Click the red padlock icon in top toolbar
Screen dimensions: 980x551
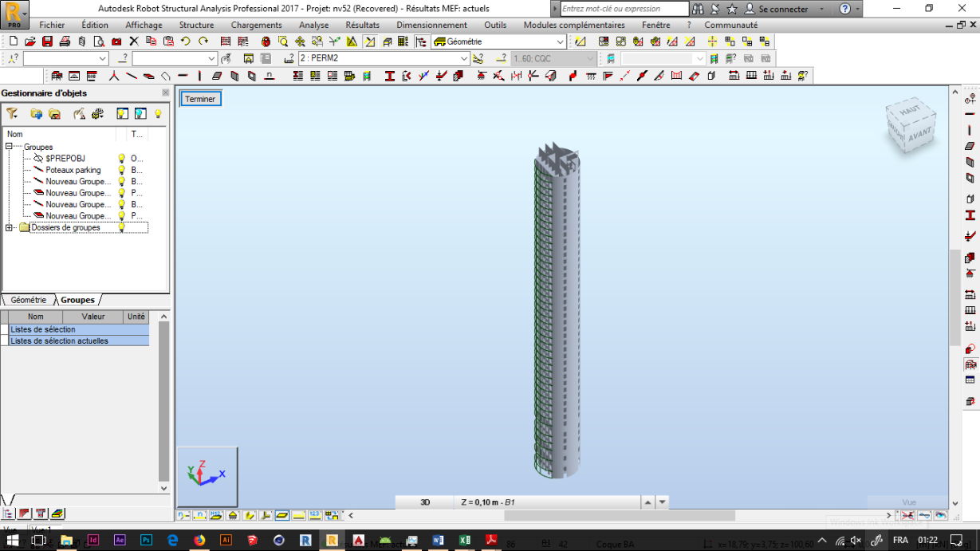tap(266, 41)
